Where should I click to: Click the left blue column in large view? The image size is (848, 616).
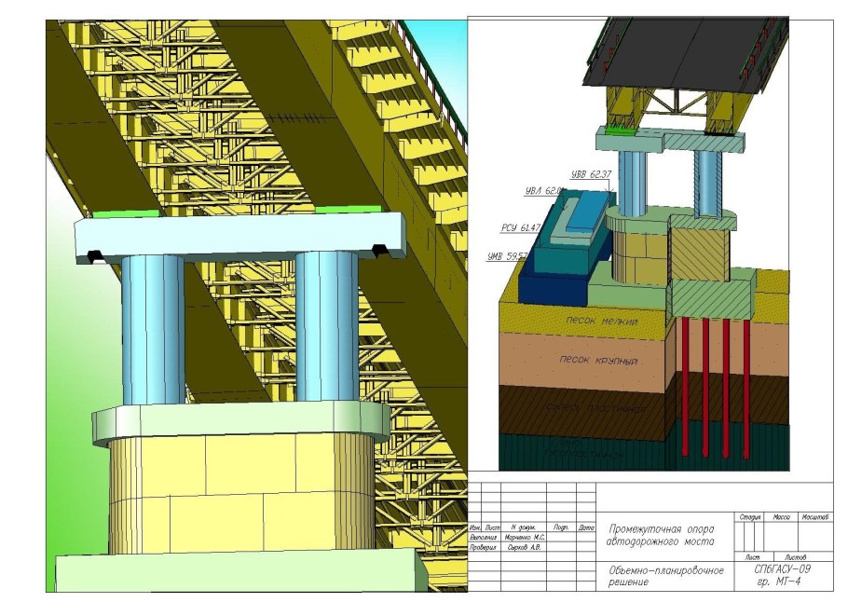tap(153, 331)
